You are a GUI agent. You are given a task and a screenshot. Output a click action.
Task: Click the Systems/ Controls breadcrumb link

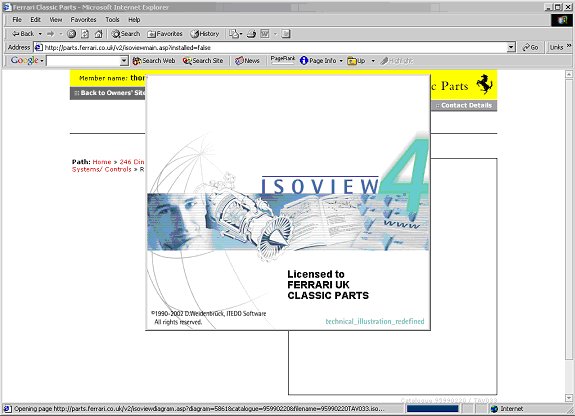[102, 169]
